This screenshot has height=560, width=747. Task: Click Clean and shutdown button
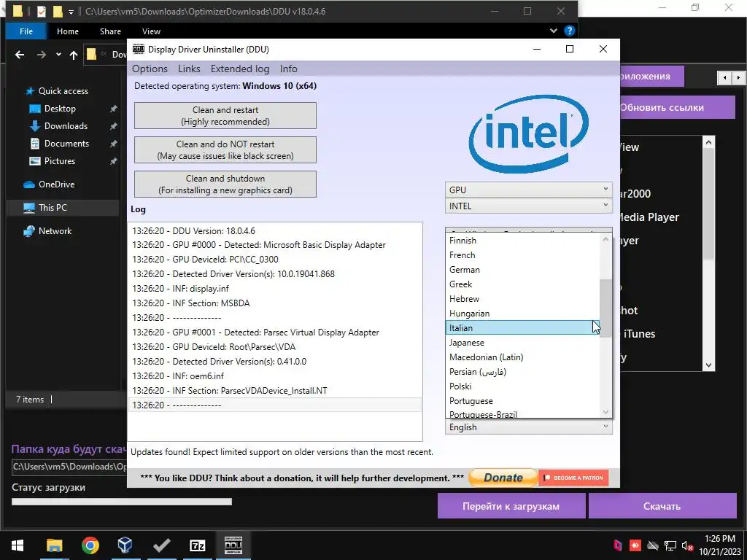[225, 184]
